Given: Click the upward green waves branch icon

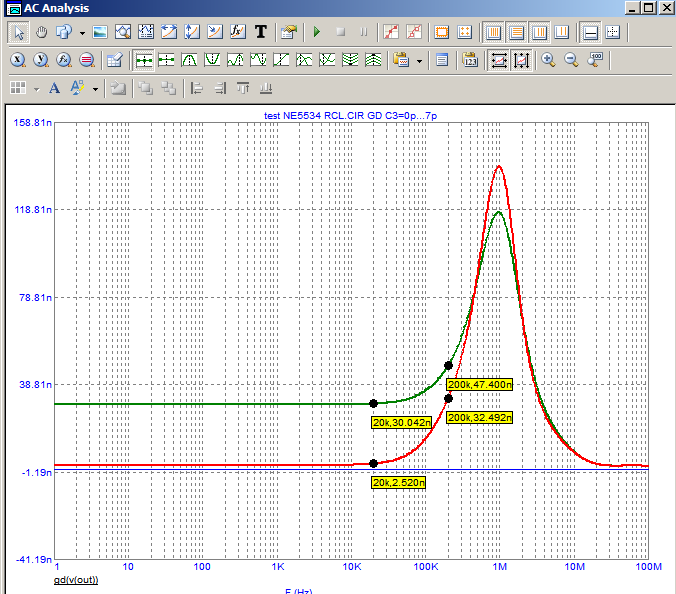Looking at the screenshot, I should 373,60.
